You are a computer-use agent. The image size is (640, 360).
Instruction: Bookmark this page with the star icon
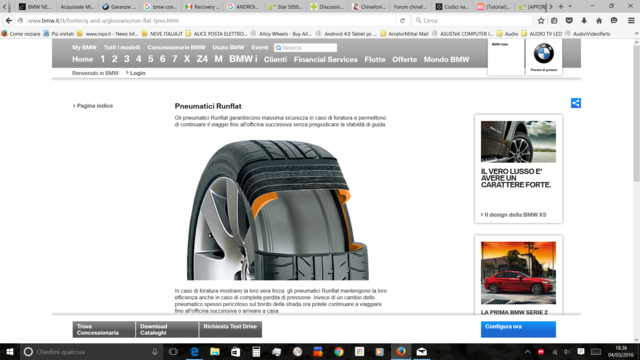(541, 20)
